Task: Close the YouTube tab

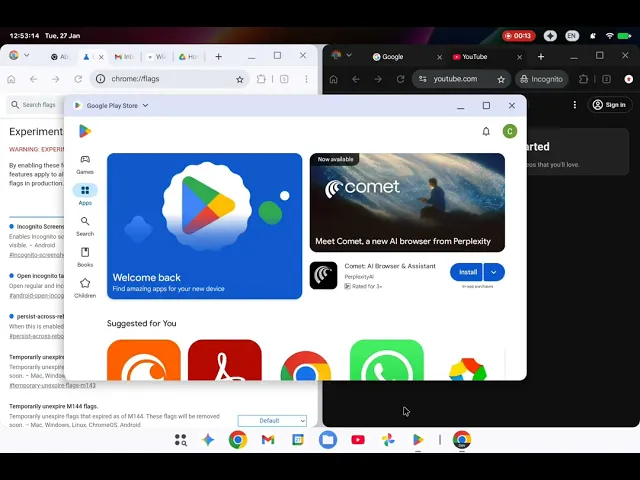Action: click(x=519, y=57)
